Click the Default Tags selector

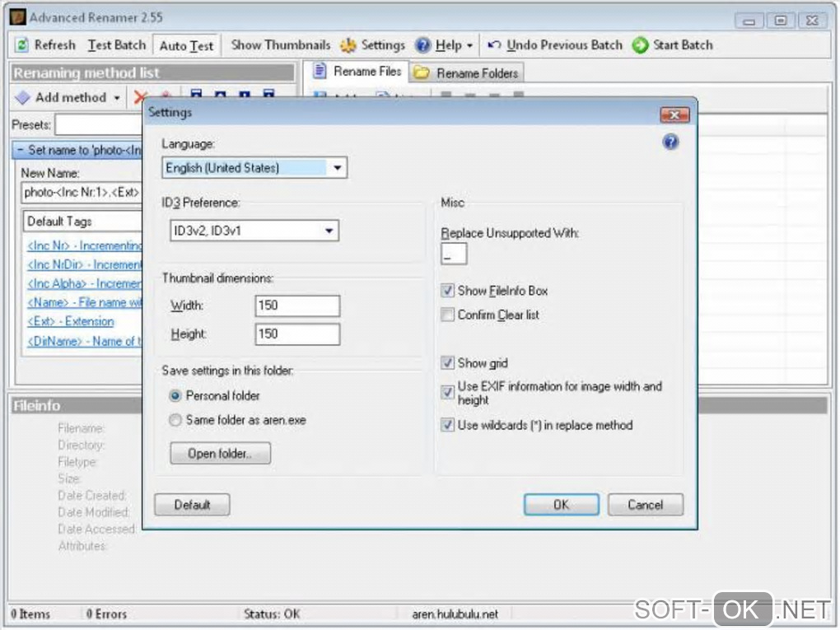click(x=82, y=222)
